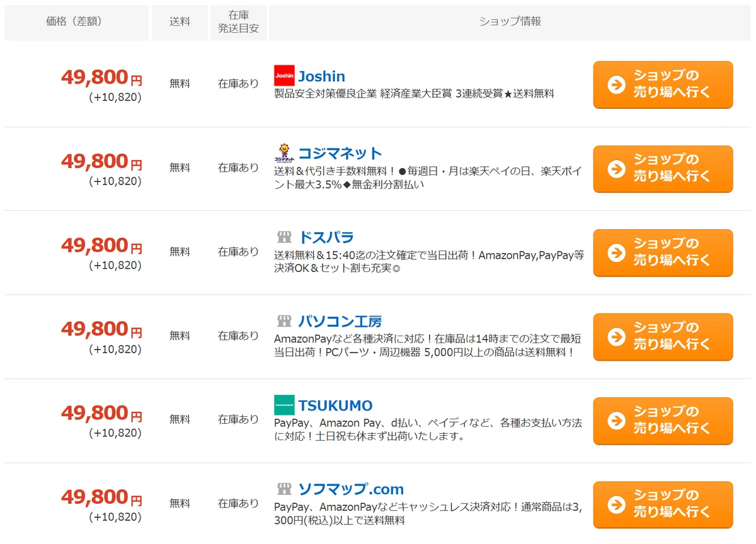
Task: Click パソコン工房 description about 14時 orders
Action: tap(428, 346)
